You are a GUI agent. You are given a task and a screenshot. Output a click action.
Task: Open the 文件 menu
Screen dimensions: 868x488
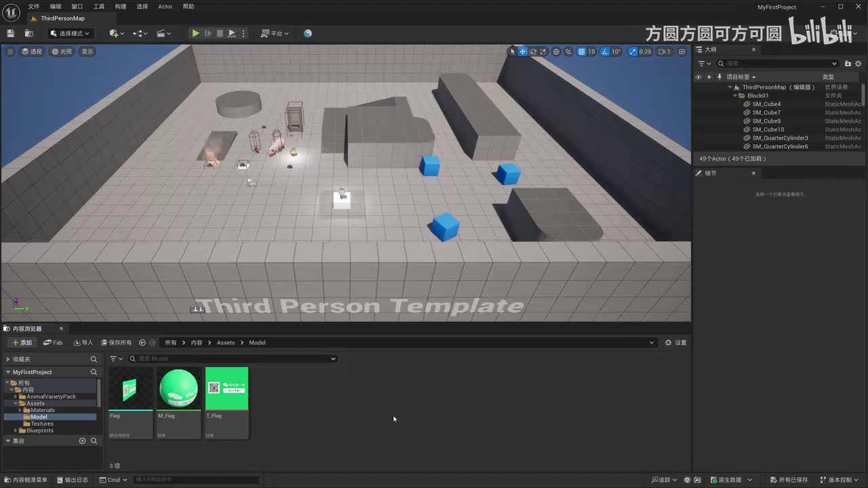[34, 7]
